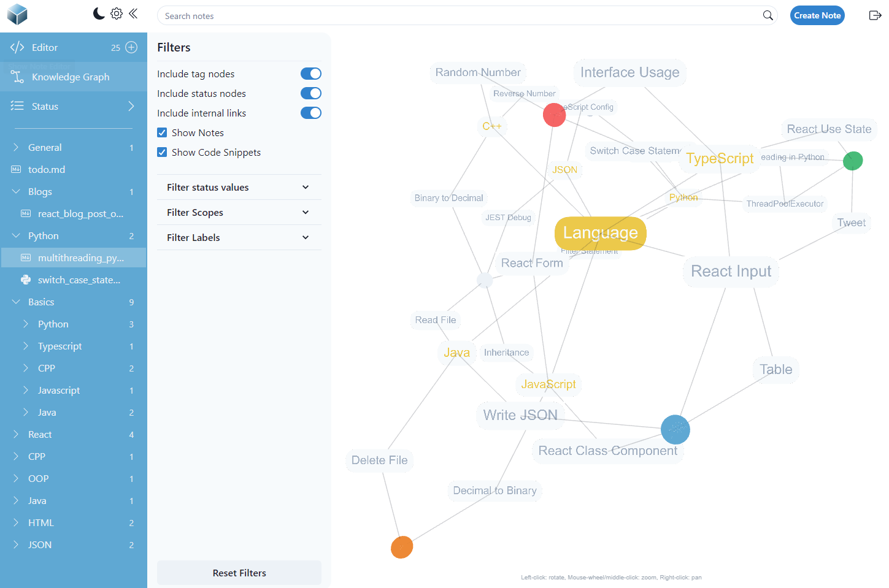Uncheck Show Code Snippets checkbox
Image resolution: width=889 pixels, height=588 pixels.
point(162,152)
